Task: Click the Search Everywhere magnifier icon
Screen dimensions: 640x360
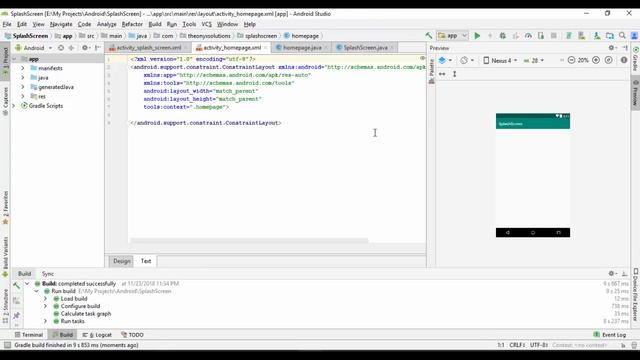Action: pyautogui.click(x=622, y=36)
